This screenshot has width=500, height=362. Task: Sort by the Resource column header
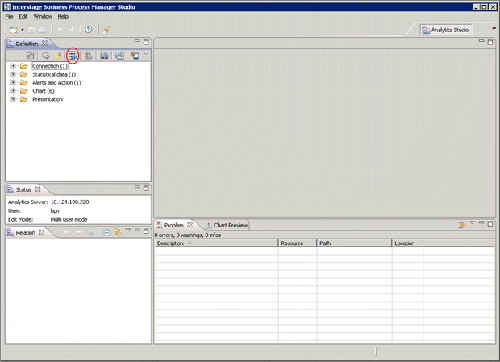point(297,243)
